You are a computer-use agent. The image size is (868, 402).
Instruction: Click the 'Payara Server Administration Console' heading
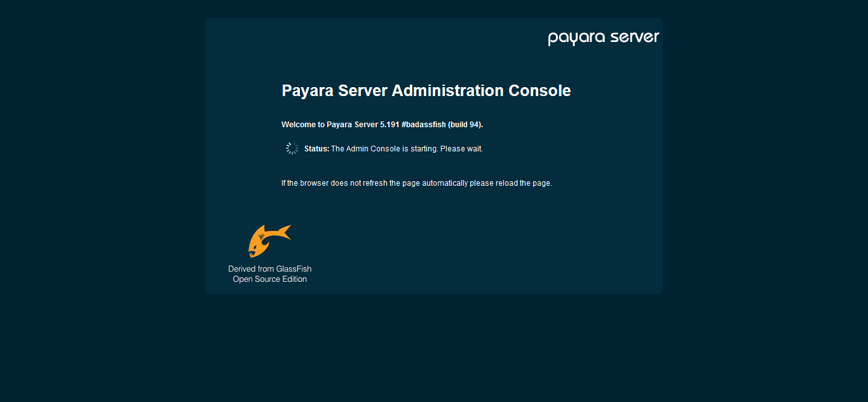pyautogui.click(x=426, y=90)
